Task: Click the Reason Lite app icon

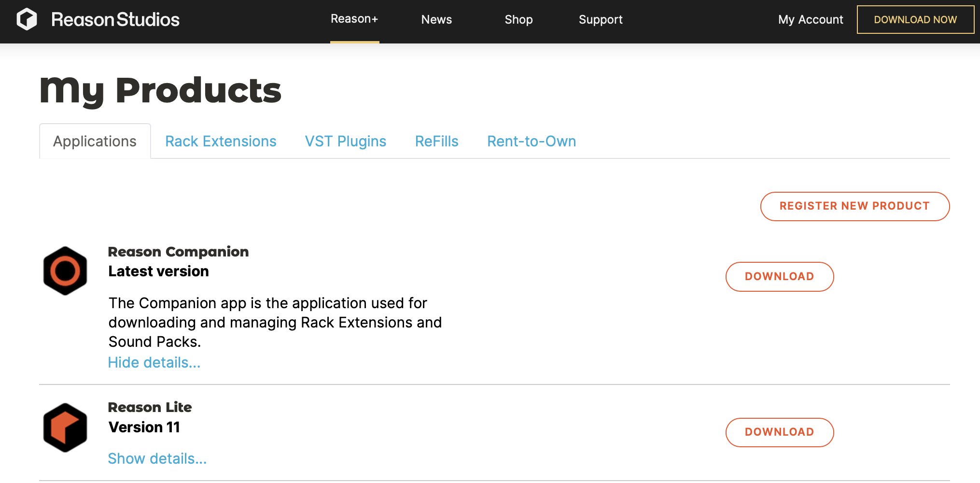Action: tap(65, 427)
